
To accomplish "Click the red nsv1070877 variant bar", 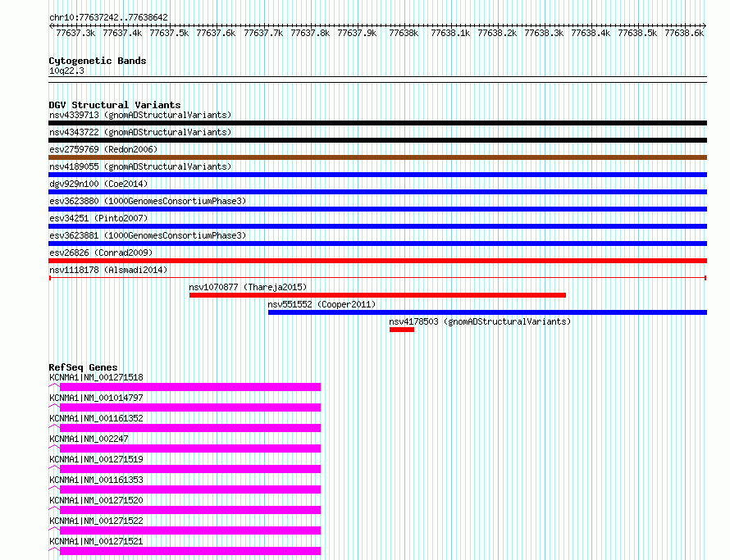I will [377, 295].
